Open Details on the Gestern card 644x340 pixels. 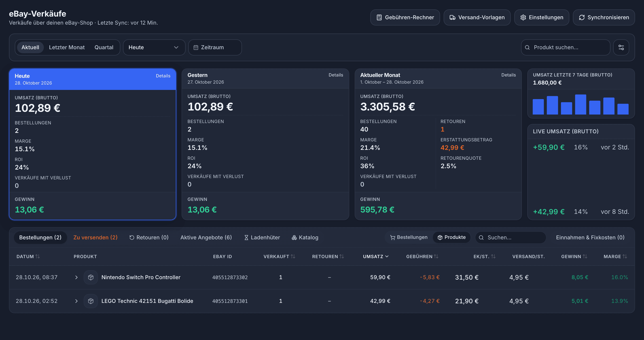(336, 75)
